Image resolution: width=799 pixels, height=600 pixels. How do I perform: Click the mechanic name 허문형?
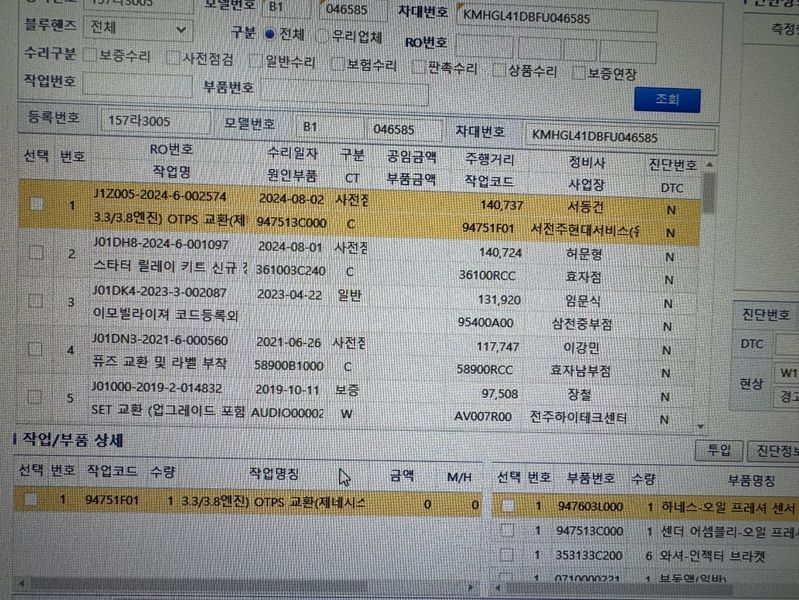click(x=584, y=253)
